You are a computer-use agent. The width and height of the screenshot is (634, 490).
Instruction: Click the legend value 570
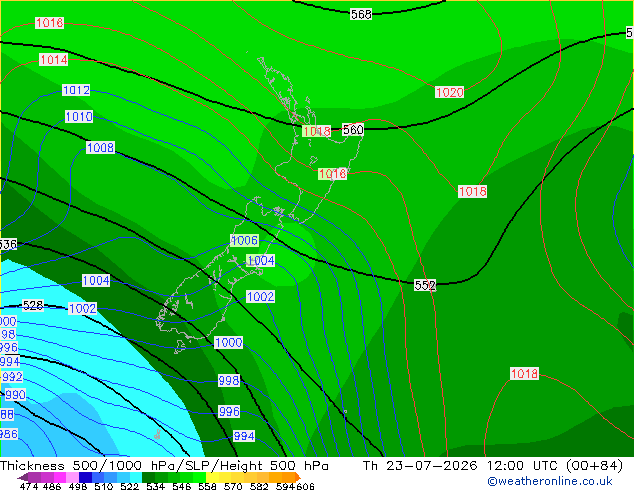pyautogui.click(x=233, y=486)
